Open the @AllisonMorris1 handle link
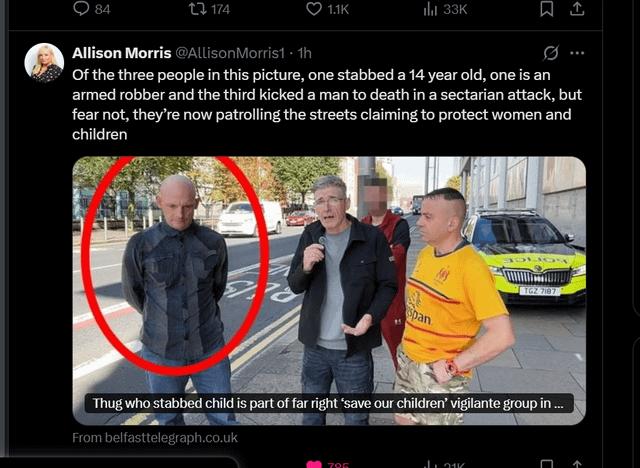 [x=230, y=53]
